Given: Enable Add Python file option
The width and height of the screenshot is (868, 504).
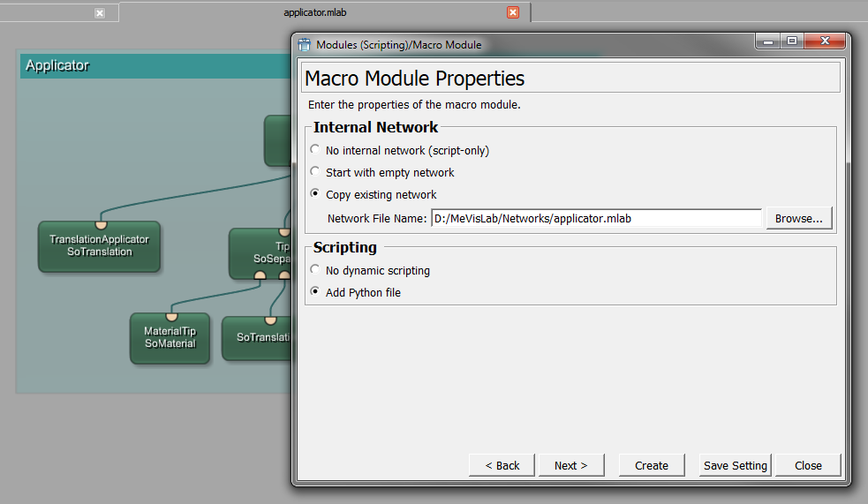Looking at the screenshot, I should [x=315, y=292].
